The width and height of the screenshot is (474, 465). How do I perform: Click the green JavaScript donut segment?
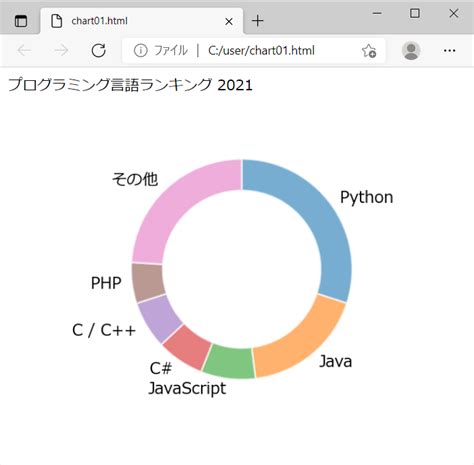[229, 362]
